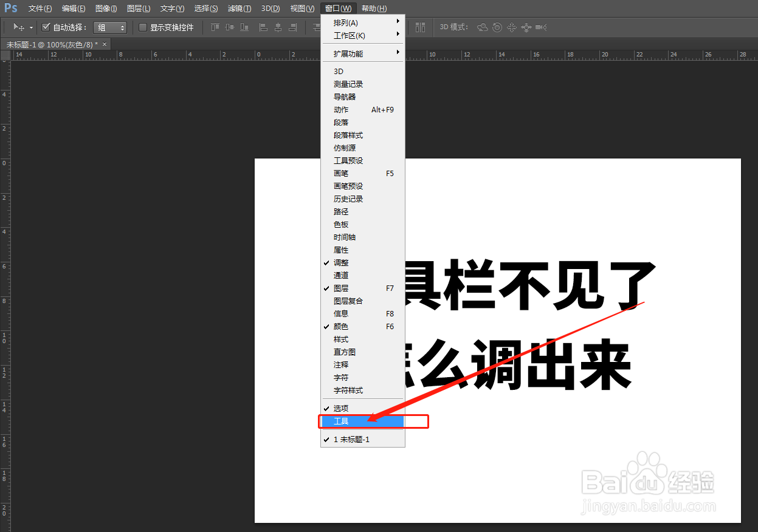Choose 工具 in the Window menu
The width and height of the screenshot is (758, 532).
[363, 421]
